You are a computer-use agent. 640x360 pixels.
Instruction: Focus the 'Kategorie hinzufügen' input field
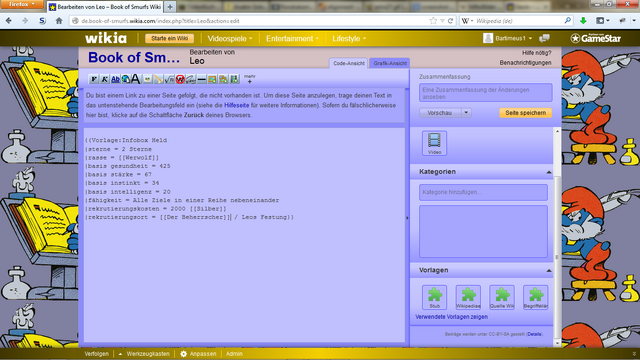coord(483,192)
